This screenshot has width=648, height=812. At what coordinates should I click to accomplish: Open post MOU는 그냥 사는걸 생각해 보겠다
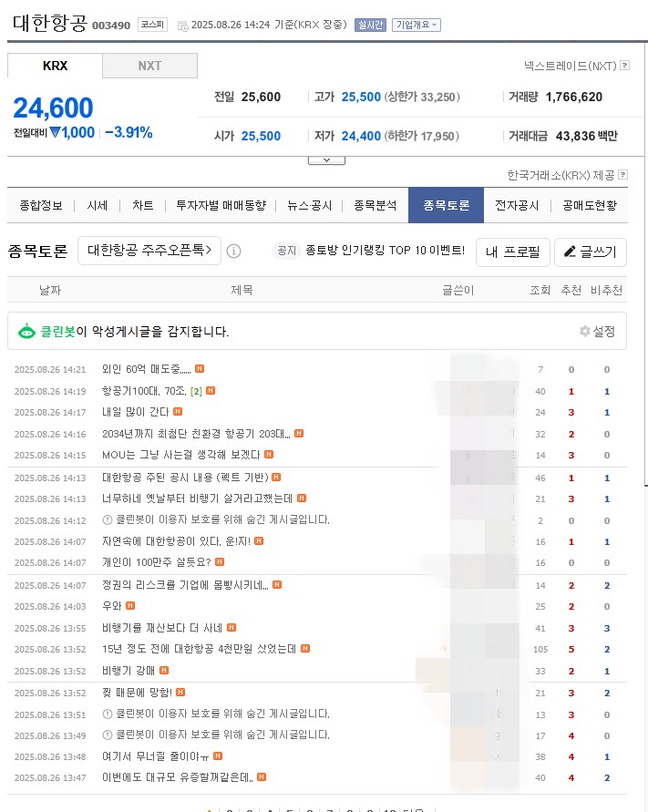point(180,455)
